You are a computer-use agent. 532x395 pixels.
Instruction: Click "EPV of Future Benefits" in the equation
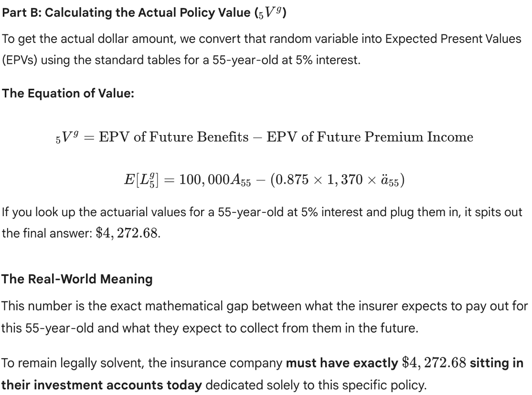(x=174, y=137)
